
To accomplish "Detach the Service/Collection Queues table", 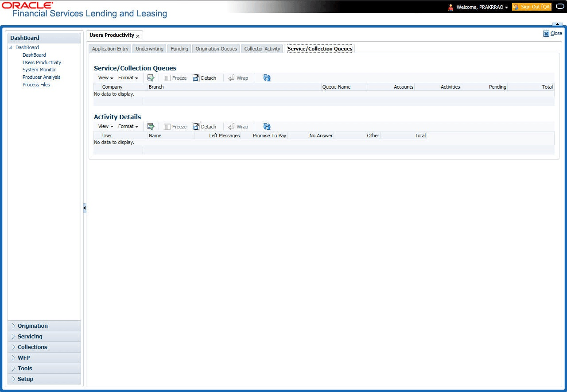I will coord(205,78).
